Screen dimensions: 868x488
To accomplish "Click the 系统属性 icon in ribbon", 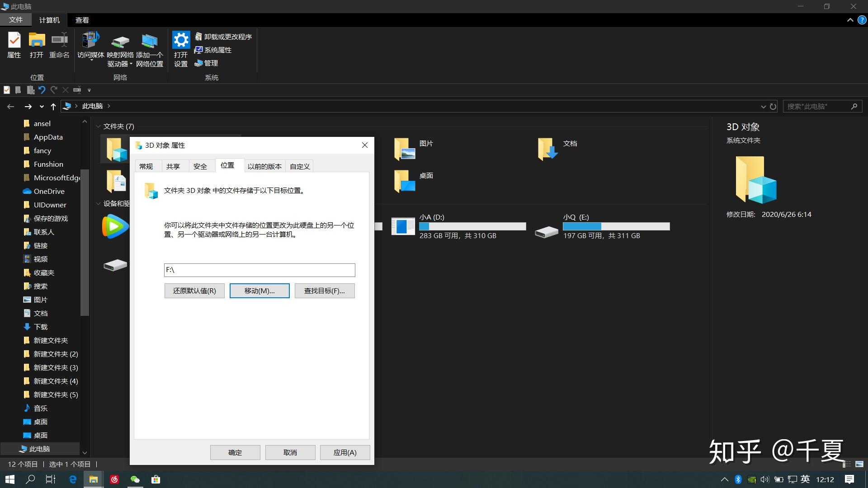I will 213,49.
